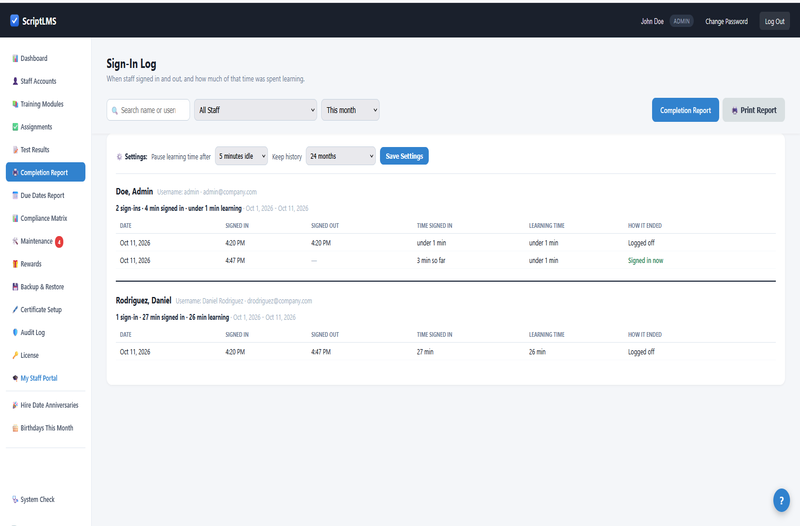Click the ScriptLMS logo checkmark icon
Viewport: 800px width, 526px height.
[14, 20]
